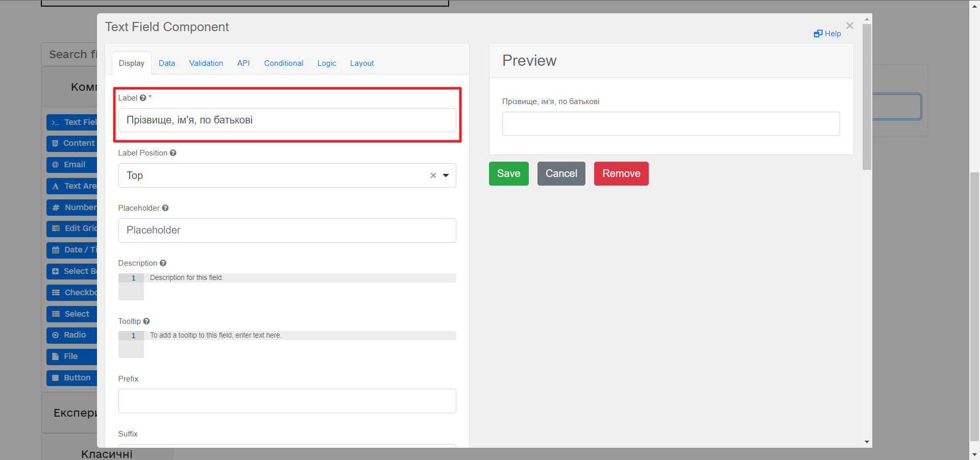Image resolution: width=980 pixels, height=460 pixels.
Task: Click the gray Cancel button
Action: [x=561, y=173]
